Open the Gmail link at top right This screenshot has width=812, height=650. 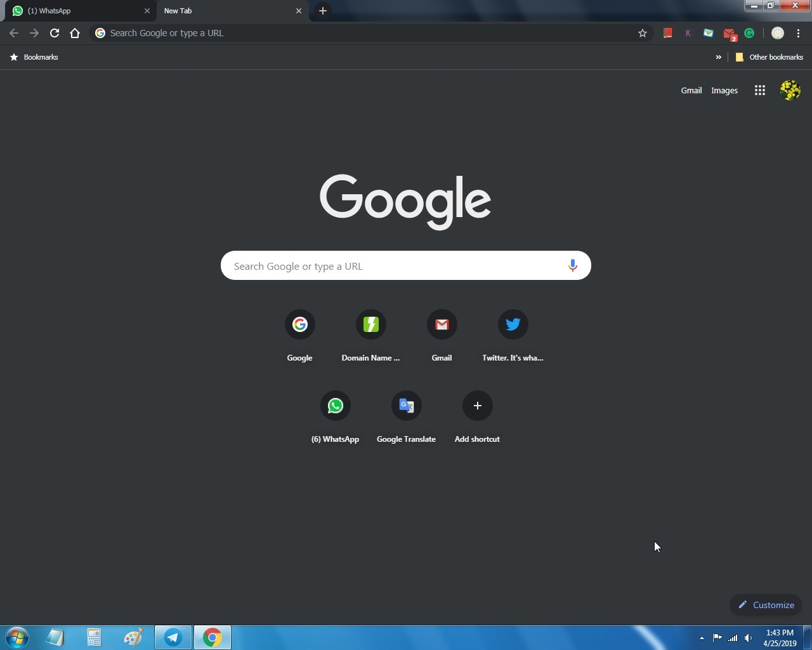[x=691, y=90]
